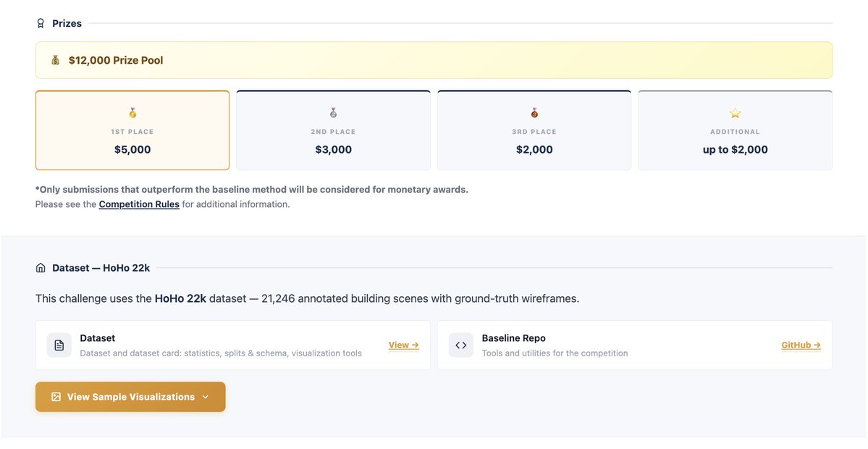Click the document icon in the Dataset card
The height and width of the screenshot is (449, 868).
coord(59,345)
